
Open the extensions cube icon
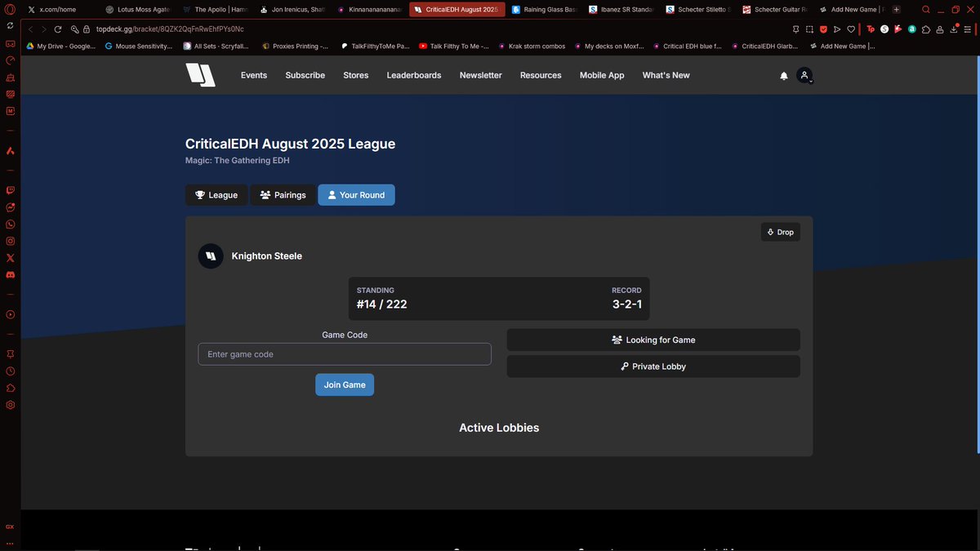(x=926, y=29)
